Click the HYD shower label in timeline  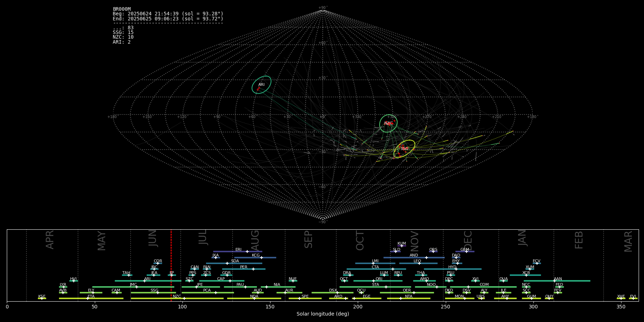(453, 267)
